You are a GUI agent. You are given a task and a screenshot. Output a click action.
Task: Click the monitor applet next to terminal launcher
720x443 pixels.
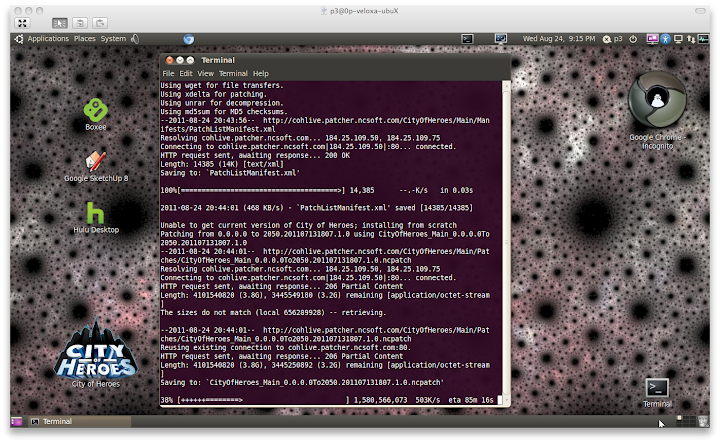[501, 39]
